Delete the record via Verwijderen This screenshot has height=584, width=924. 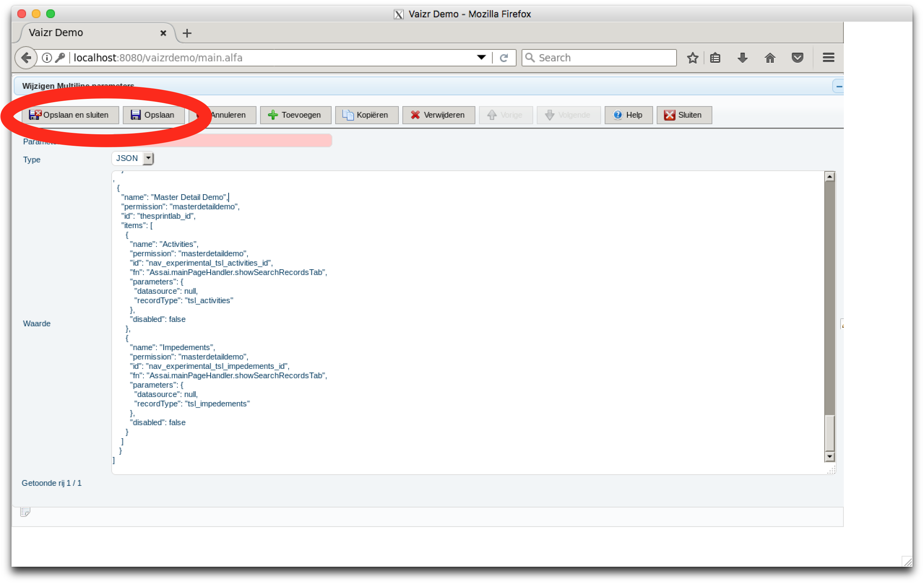(439, 115)
